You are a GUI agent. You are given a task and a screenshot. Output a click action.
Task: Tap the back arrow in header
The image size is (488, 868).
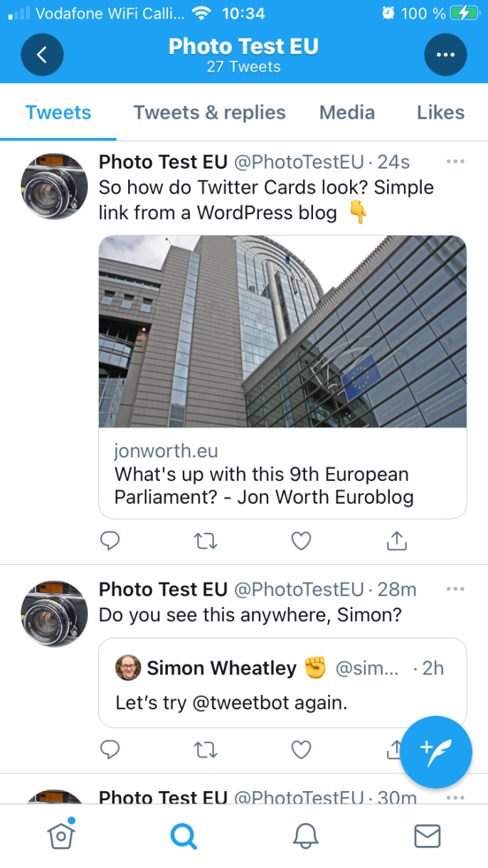click(42, 55)
